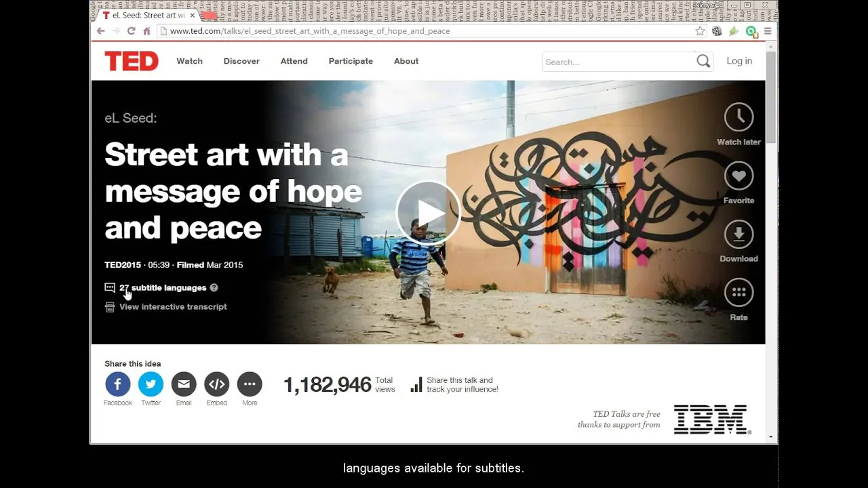
Task: Click the Watch later clock icon
Action: tap(738, 117)
